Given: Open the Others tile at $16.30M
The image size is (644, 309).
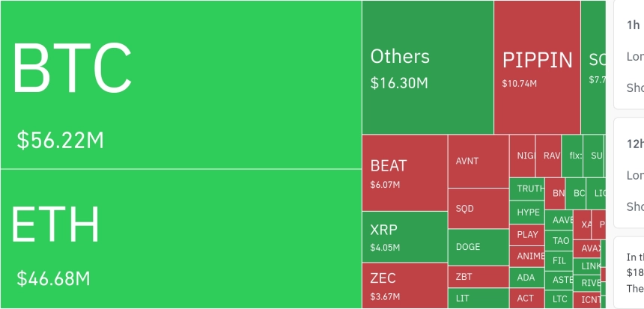Looking at the screenshot, I should (428, 67).
